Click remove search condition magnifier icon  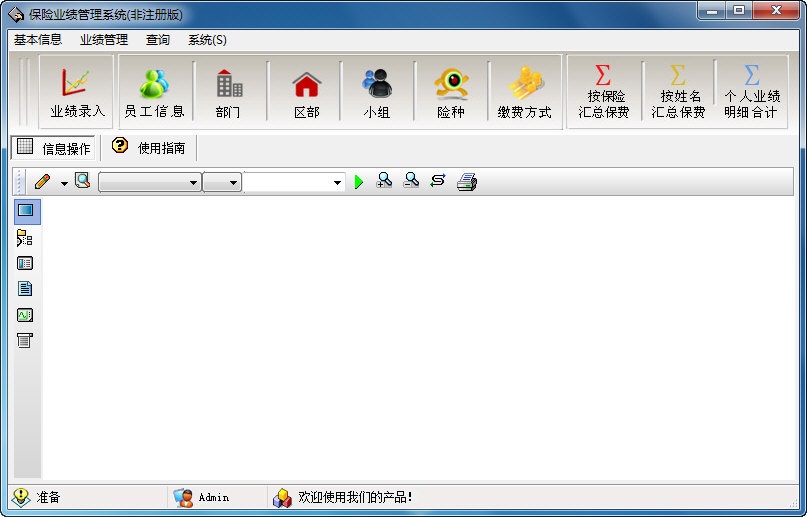(x=411, y=180)
